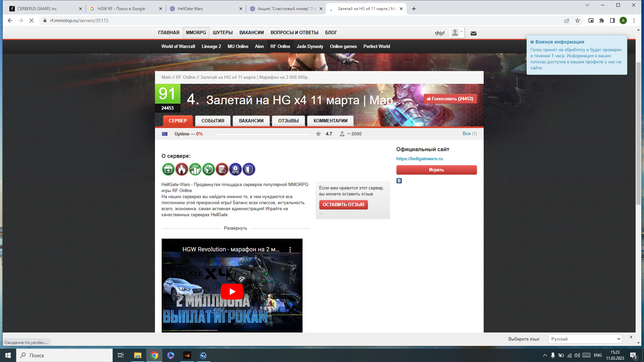Click the gift-box server feature badge
Image resolution: width=644 pixels, height=362 pixels.
(x=168, y=170)
